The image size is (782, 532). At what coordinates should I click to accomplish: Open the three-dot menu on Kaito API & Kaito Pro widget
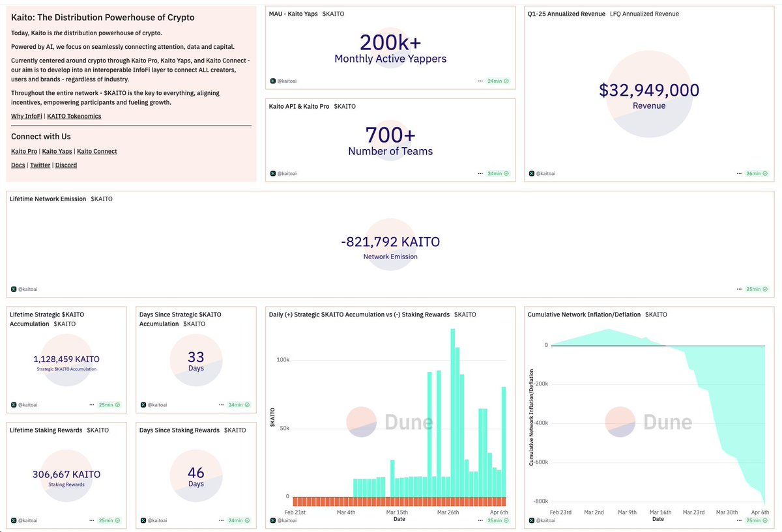coord(481,174)
